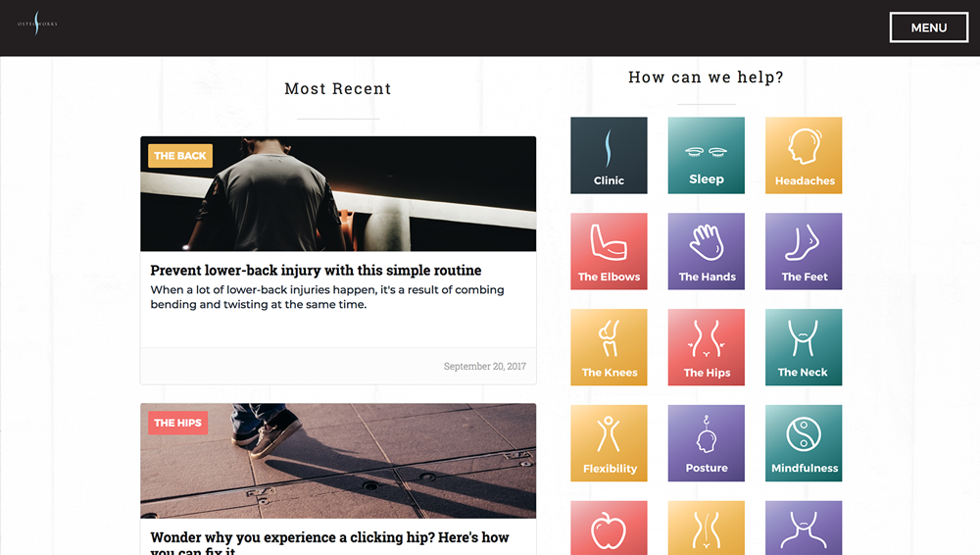Choose The Elbows category tile
The width and height of the screenshot is (980, 555).
click(609, 252)
